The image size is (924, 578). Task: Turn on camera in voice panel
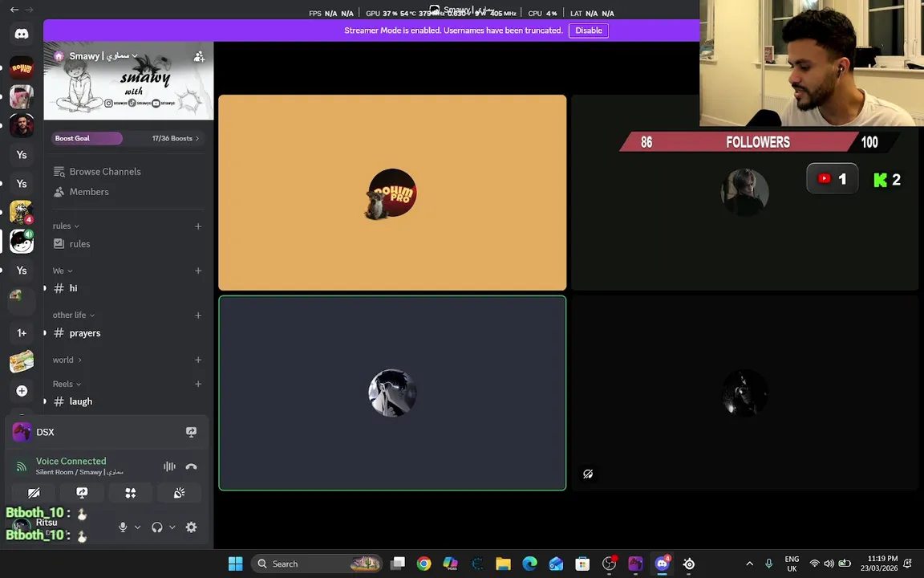(34, 492)
